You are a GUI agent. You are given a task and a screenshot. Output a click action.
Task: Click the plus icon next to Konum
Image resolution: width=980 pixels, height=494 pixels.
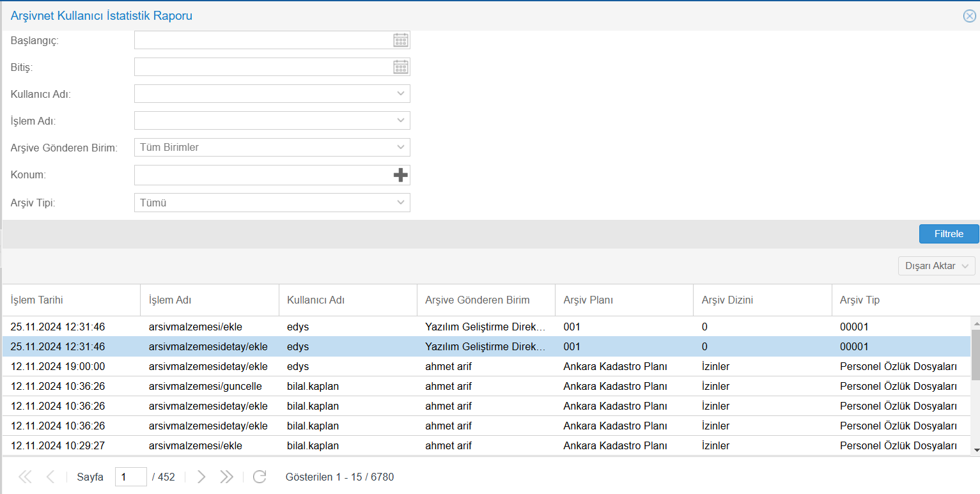click(400, 175)
